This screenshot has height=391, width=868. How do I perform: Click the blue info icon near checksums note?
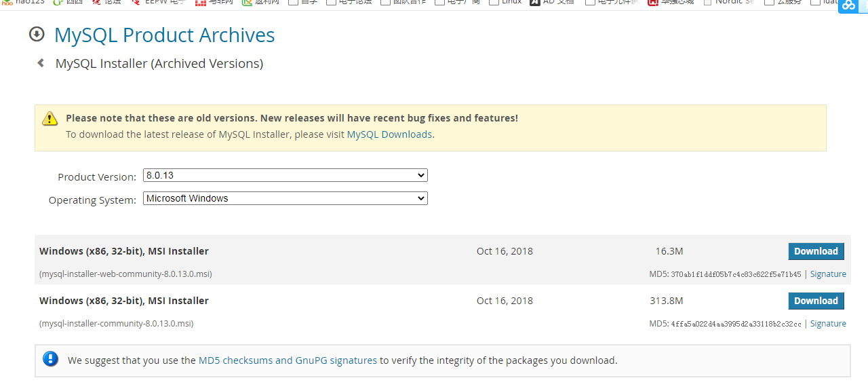[51, 359]
